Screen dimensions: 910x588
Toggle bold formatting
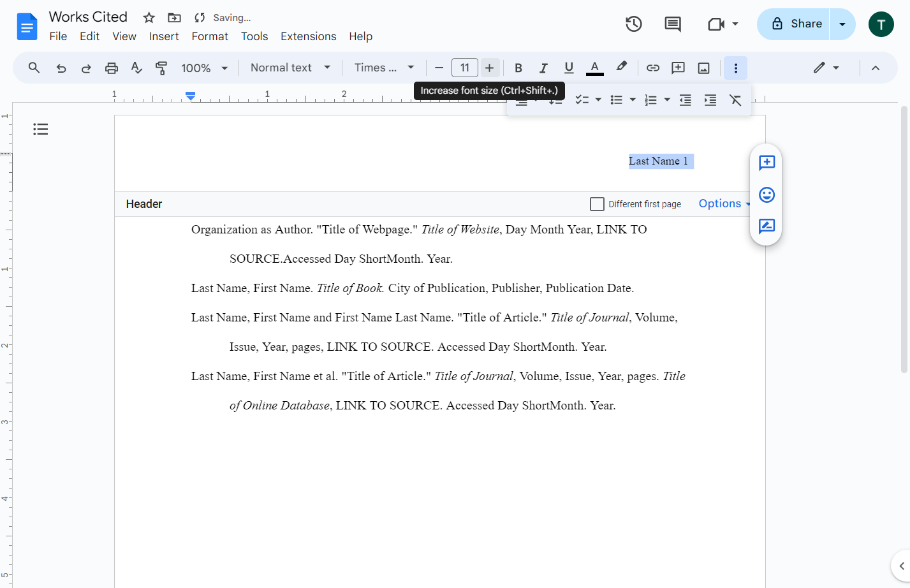pos(518,68)
